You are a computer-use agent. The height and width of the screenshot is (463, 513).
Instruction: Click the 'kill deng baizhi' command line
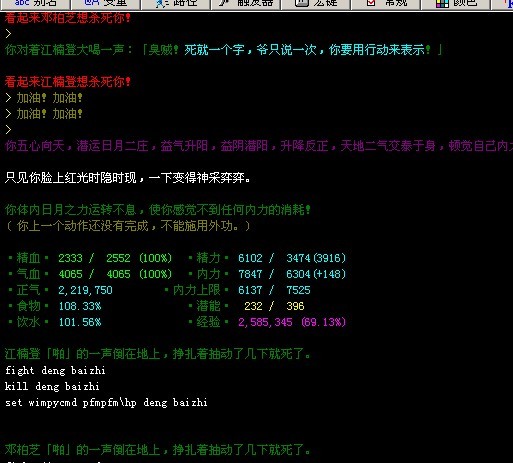52,386
